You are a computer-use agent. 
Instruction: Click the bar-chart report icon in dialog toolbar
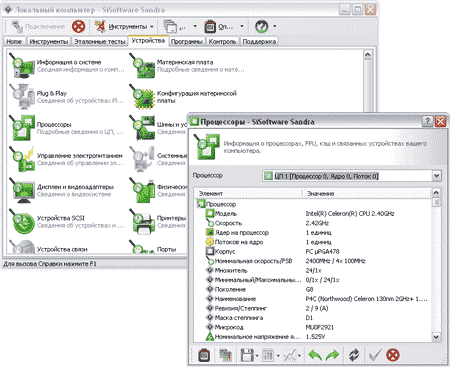[268, 355]
